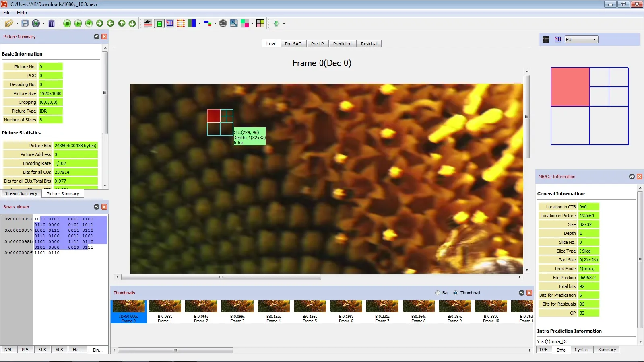Click the open file folder icon

click(9, 23)
